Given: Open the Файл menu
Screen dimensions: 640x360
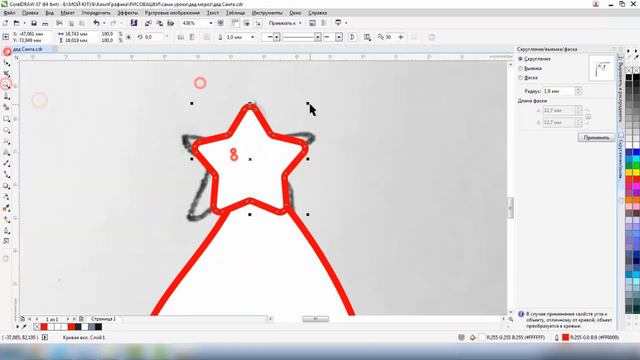Looking at the screenshot, I should tap(9, 13).
